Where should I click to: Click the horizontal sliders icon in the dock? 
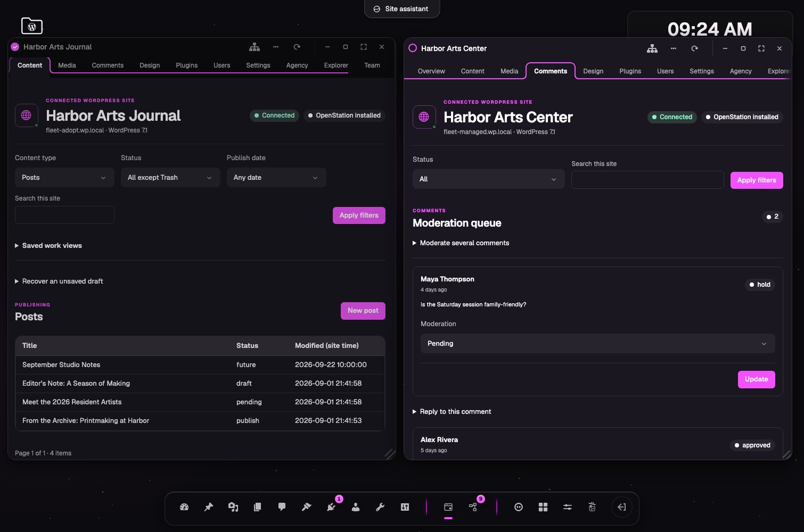568,507
